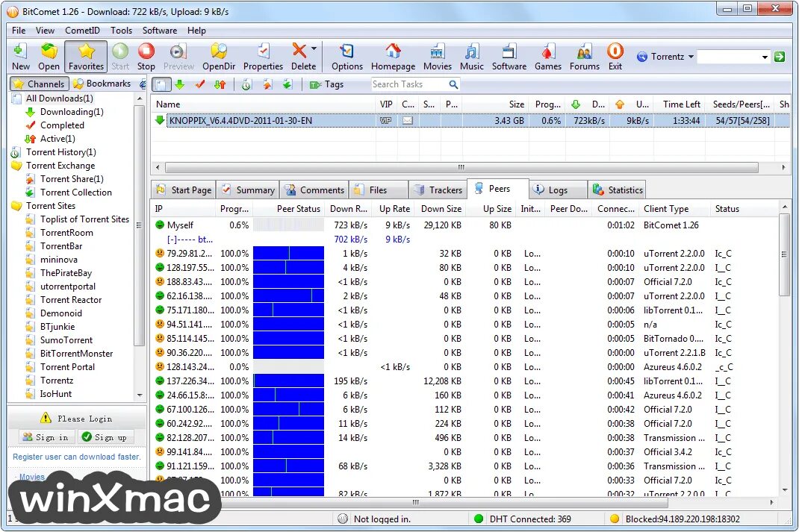
Task: Click the comments envelope icon on KNOPPIX row
Action: coord(408,121)
